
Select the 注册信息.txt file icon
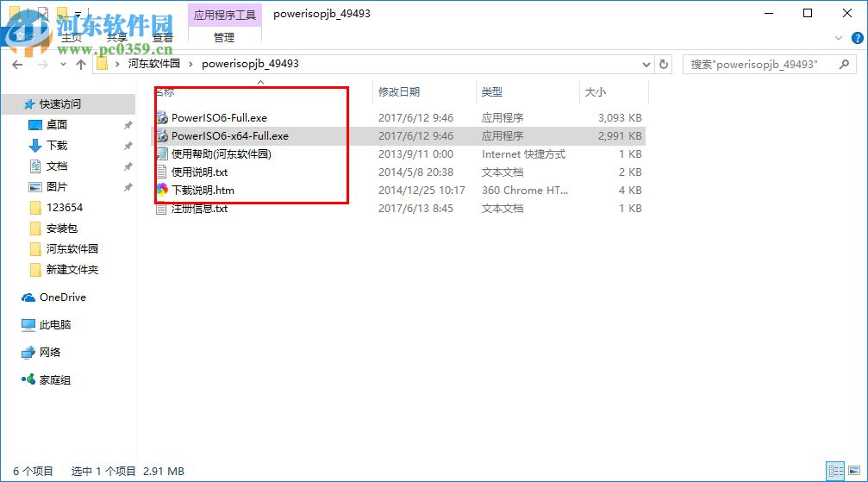[162, 209]
